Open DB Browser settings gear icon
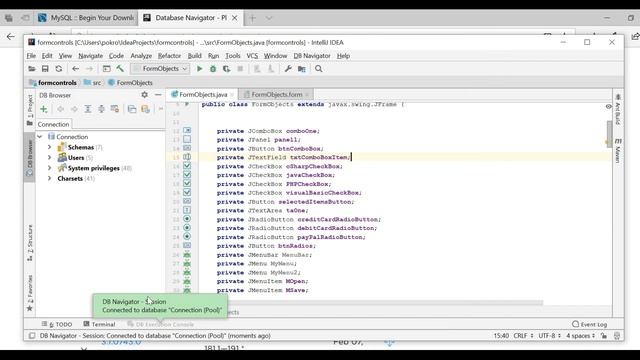This screenshot has height=360, width=640. click(144, 95)
